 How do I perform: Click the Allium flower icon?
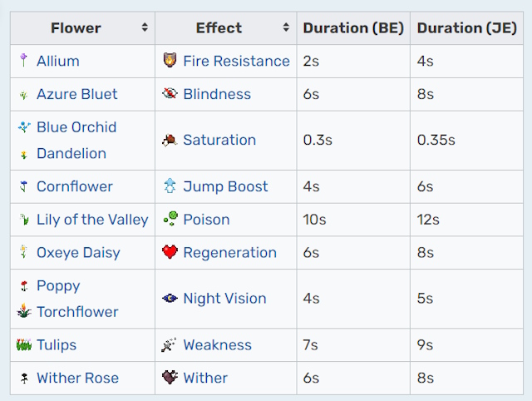tap(23, 61)
